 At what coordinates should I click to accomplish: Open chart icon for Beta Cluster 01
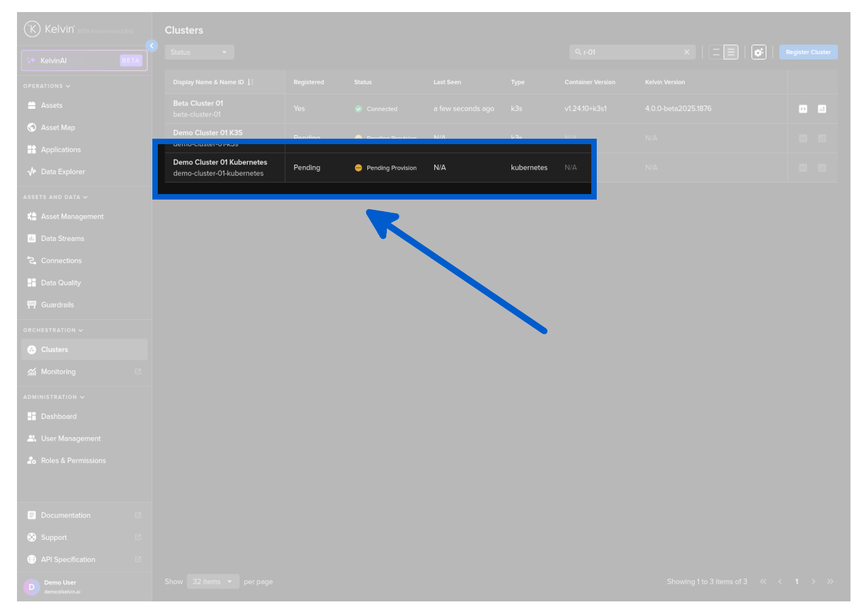[821, 109]
